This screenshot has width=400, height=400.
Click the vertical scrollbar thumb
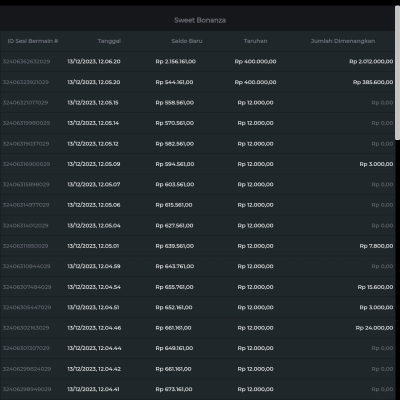[x=397, y=73]
